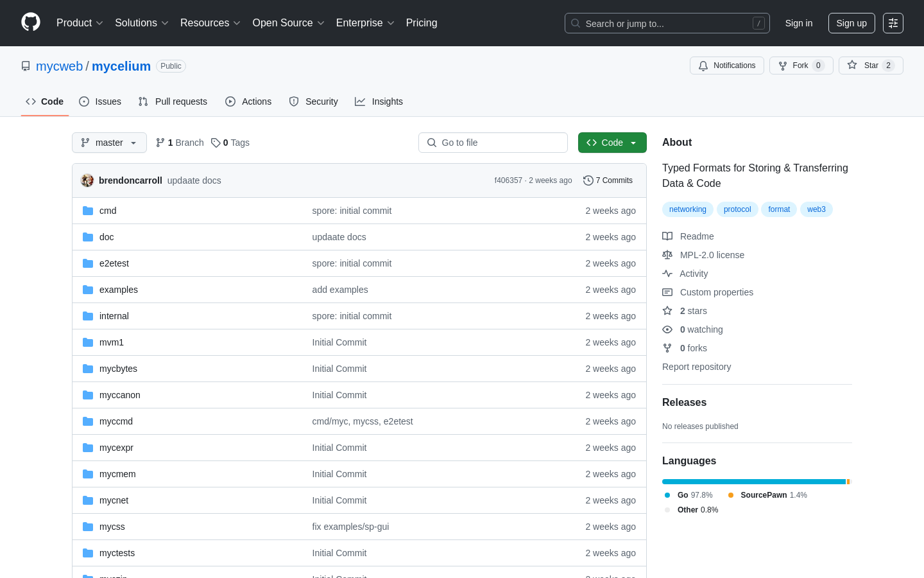The image size is (924, 578).
Task: Open the myctests folder icon
Action: click(x=88, y=553)
